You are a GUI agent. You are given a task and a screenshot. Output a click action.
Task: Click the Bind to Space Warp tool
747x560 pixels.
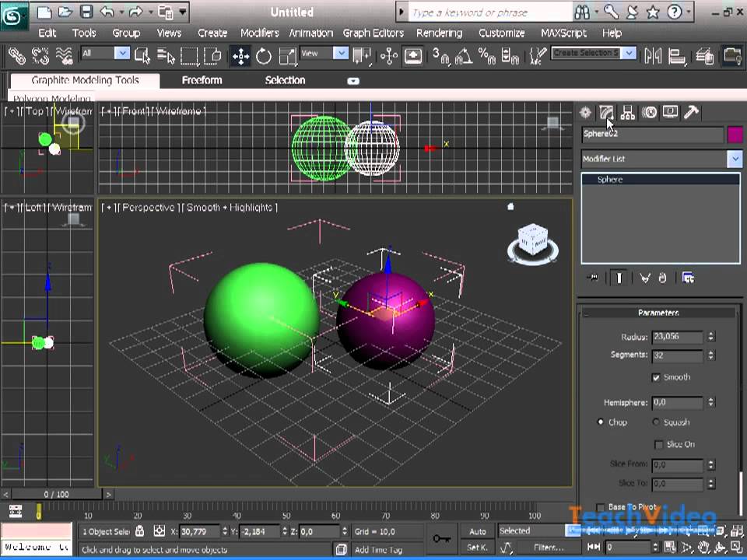coord(65,56)
